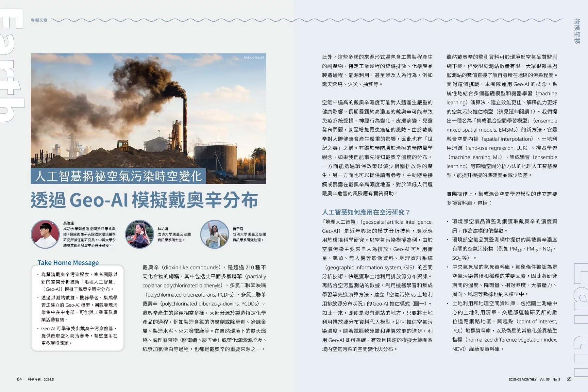588x392 pixels.
Task: Click the first bullet 為釐清戴奧辛污染程度
Action: [x=77, y=282]
